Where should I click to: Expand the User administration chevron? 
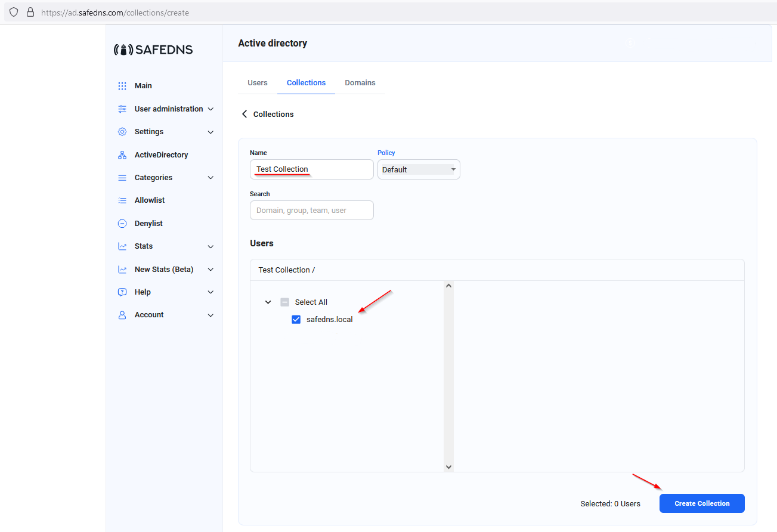[x=210, y=109]
